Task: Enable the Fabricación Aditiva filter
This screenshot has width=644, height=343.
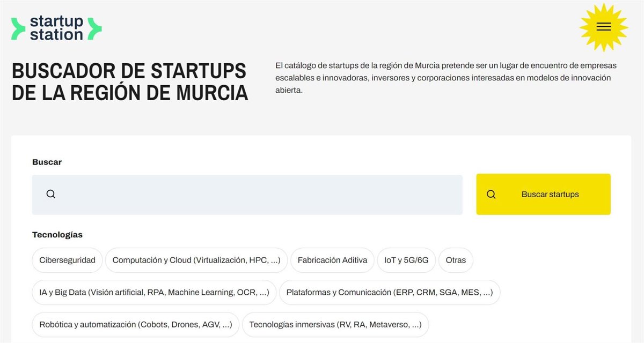Action: (x=332, y=260)
